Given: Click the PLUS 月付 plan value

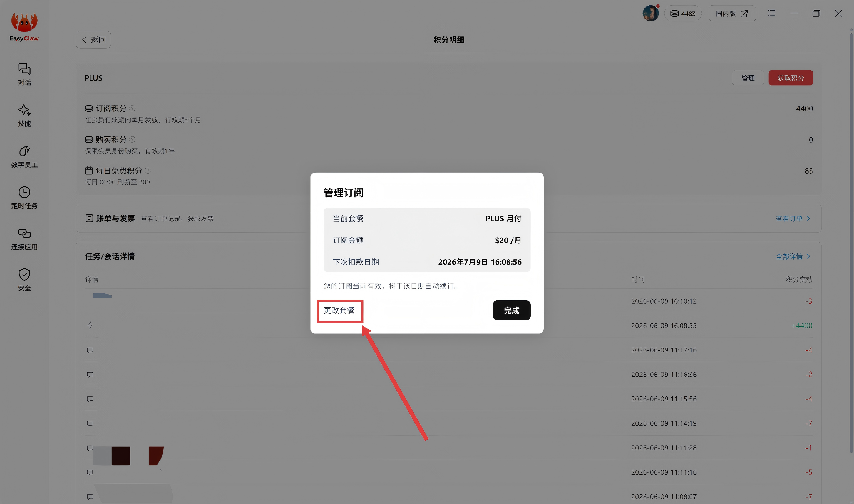Looking at the screenshot, I should (x=503, y=218).
